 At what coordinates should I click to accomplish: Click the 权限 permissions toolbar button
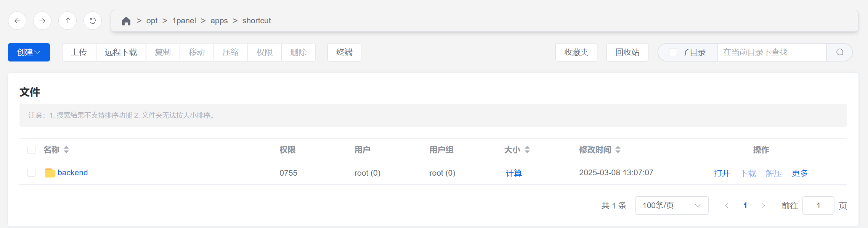click(265, 52)
